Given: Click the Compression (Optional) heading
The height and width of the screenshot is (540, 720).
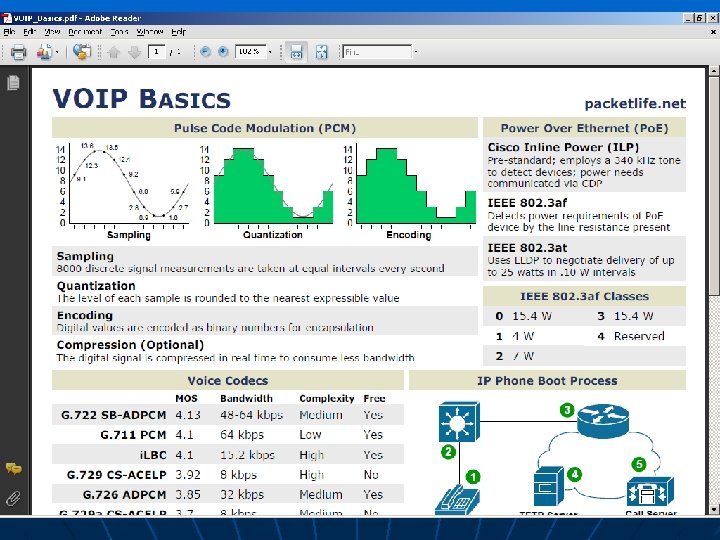Looking at the screenshot, I should pyautogui.click(x=130, y=345).
